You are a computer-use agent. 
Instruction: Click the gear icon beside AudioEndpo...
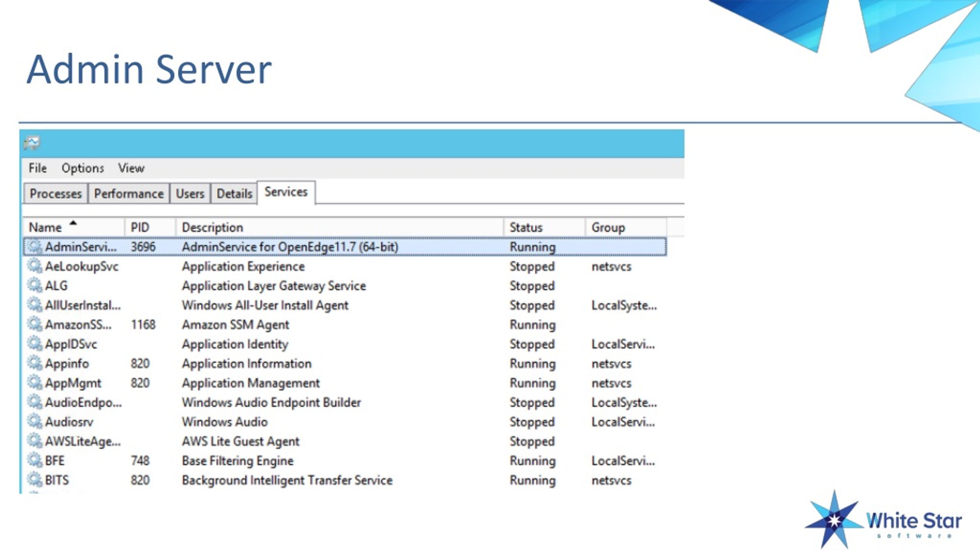tap(35, 402)
